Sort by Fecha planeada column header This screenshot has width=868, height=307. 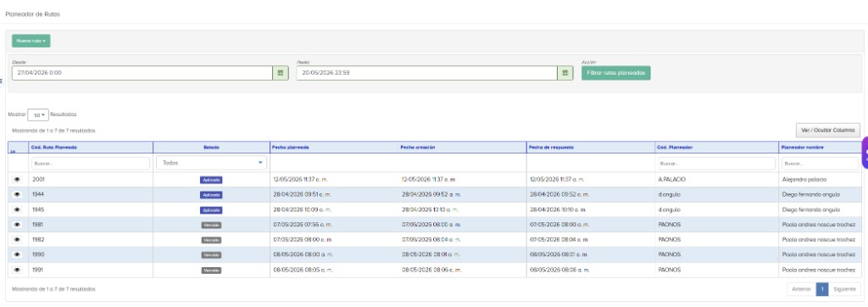point(333,148)
